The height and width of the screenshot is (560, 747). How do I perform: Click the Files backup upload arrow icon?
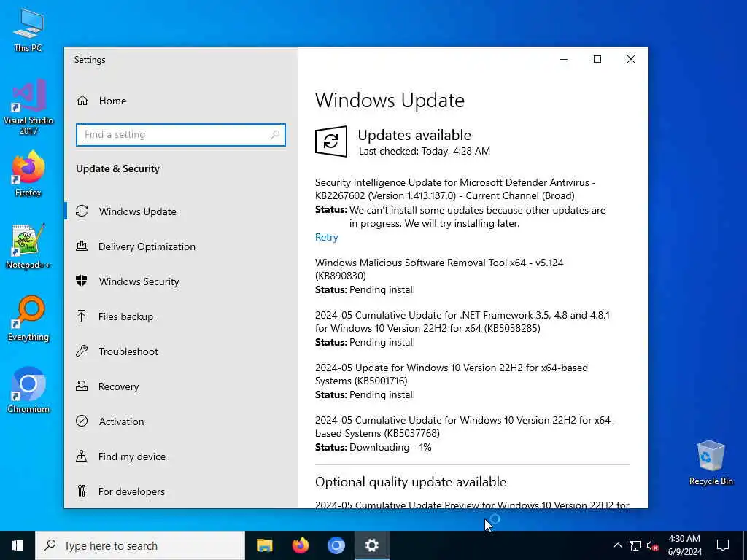[x=82, y=316]
